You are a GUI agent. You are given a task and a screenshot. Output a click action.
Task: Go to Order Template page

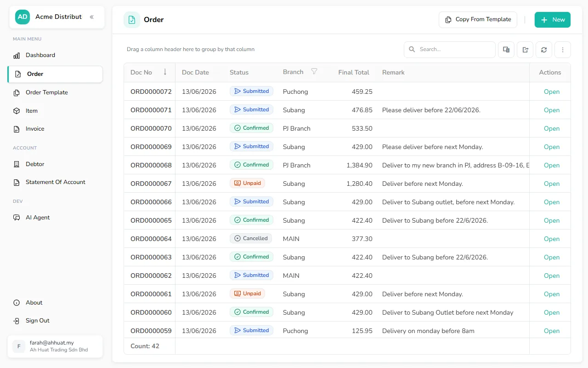click(55, 92)
